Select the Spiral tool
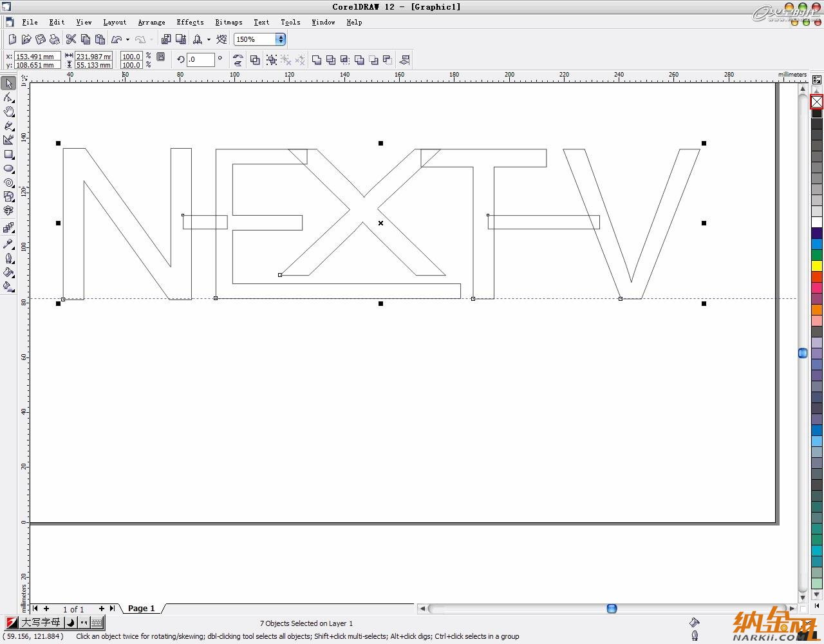This screenshot has width=824, height=644. (x=8, y=183)
